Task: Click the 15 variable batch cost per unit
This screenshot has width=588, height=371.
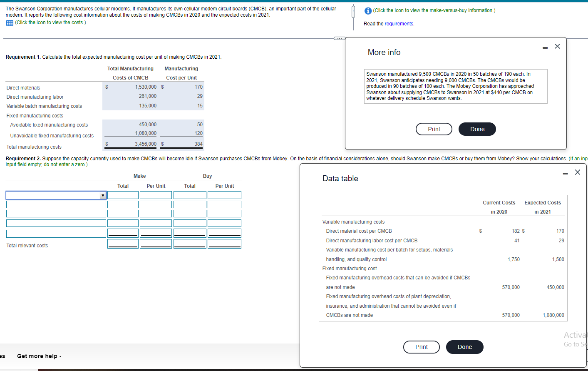Action: click(200, 106)
